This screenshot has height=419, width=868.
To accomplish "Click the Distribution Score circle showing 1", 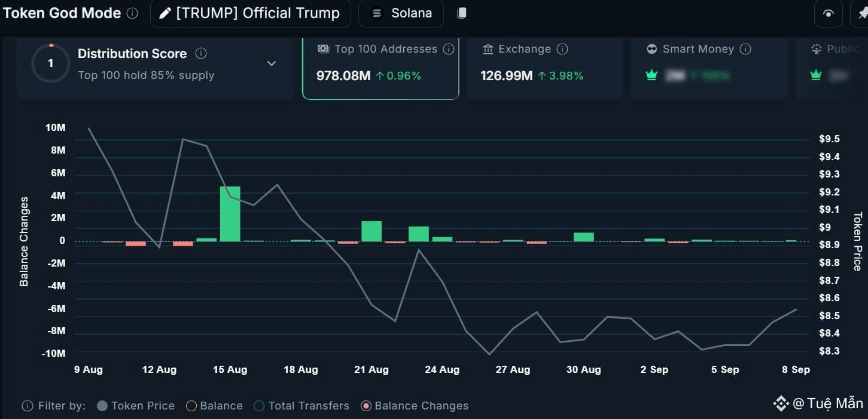I will [x=50, y=63].
